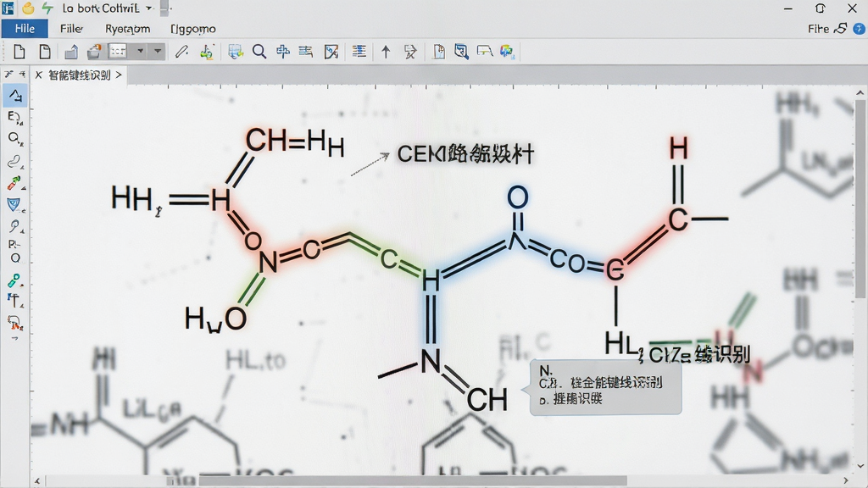Click the up arrow icon in toolbar

pos(386,52)
